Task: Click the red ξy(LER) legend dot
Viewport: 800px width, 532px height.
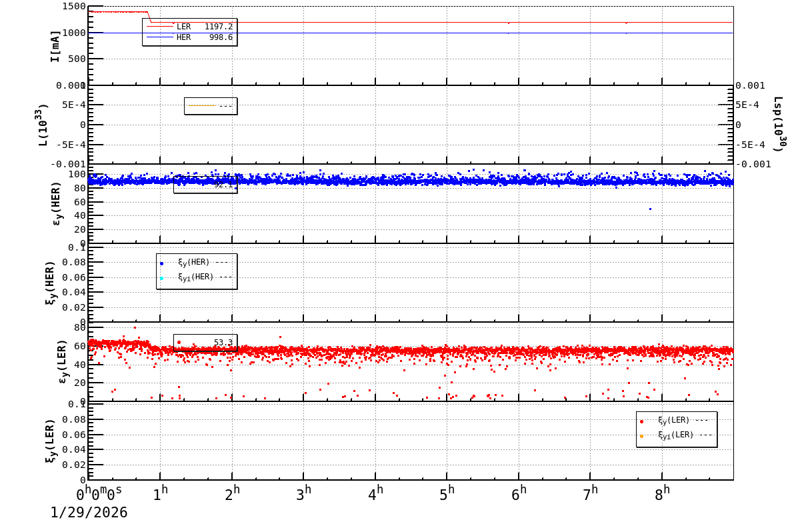Action: coord(641,421)
